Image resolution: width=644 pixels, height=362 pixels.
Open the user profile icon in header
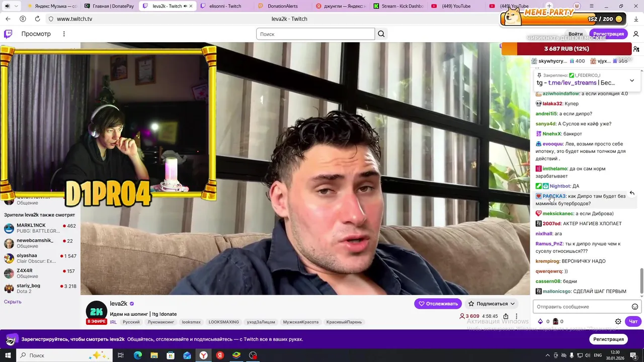coord(636,34)
